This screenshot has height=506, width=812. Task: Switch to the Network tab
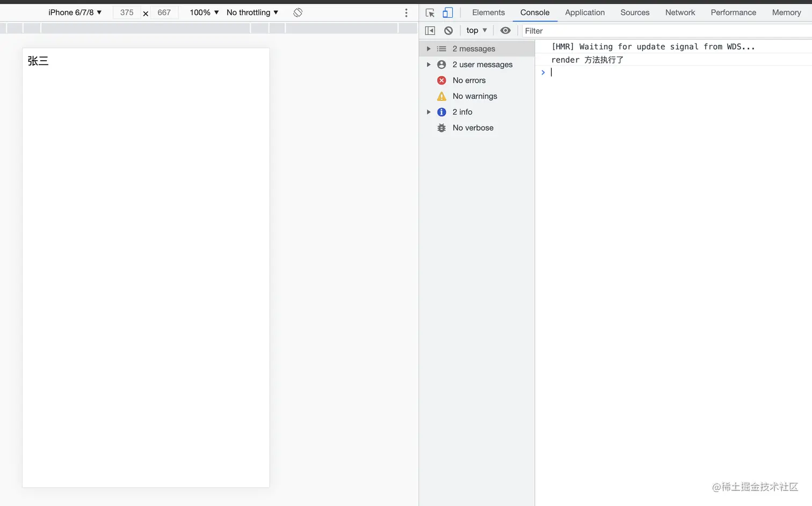pyautogui.click(x=680, y=12)
